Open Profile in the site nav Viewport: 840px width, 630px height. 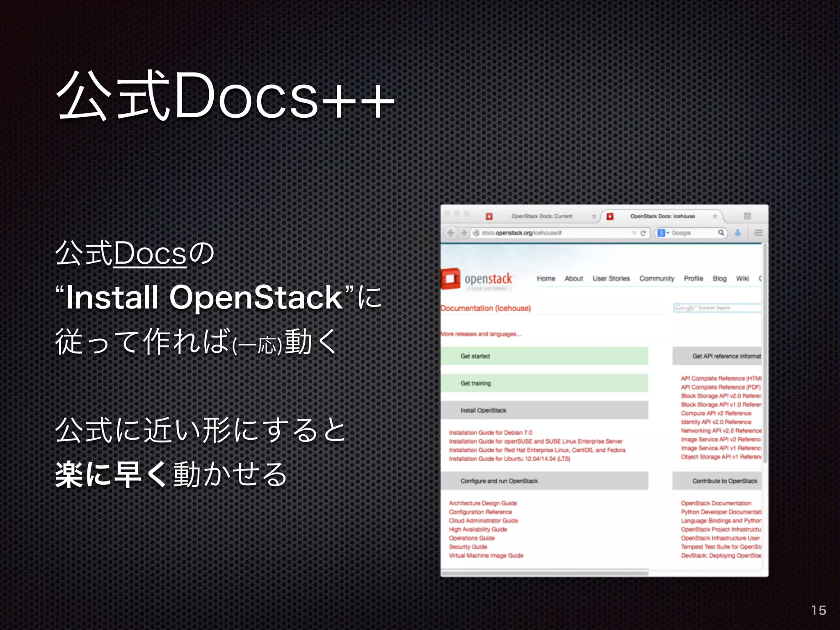click(x=693, y=278)
